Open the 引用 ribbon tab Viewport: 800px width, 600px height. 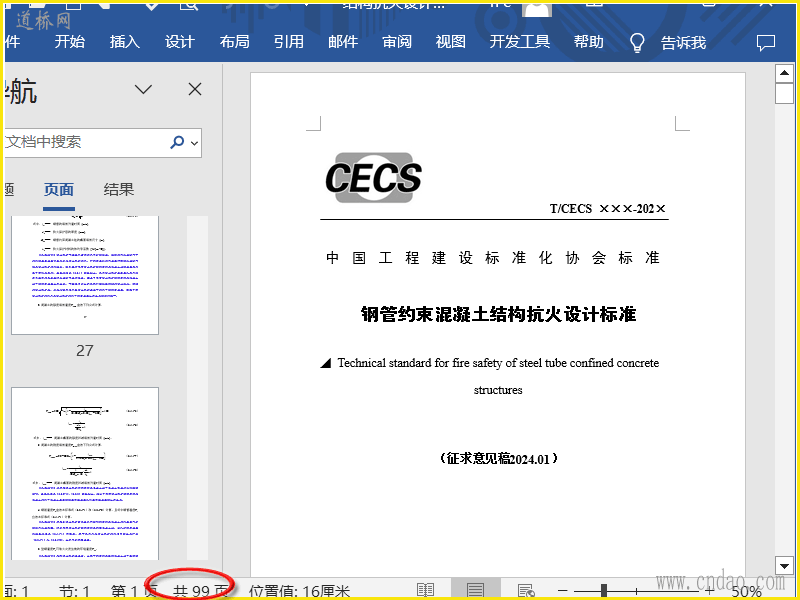pyautogui.click(x=289, y=42)
